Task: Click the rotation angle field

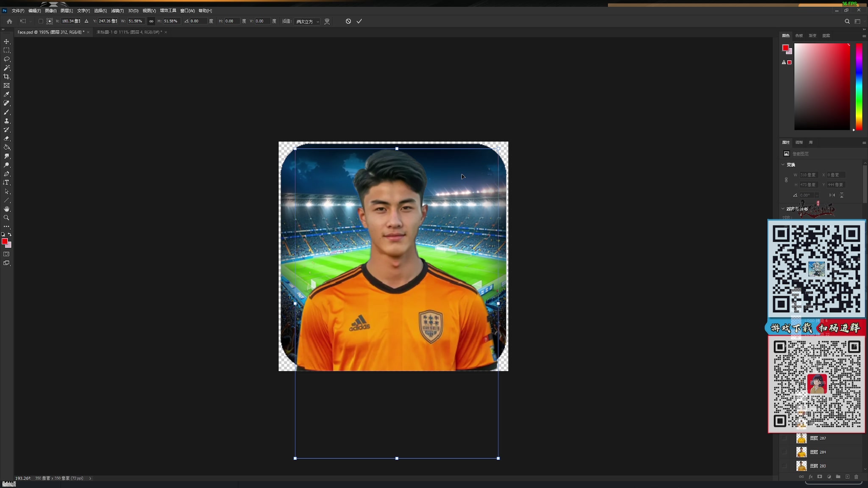Action: [198, 21]
